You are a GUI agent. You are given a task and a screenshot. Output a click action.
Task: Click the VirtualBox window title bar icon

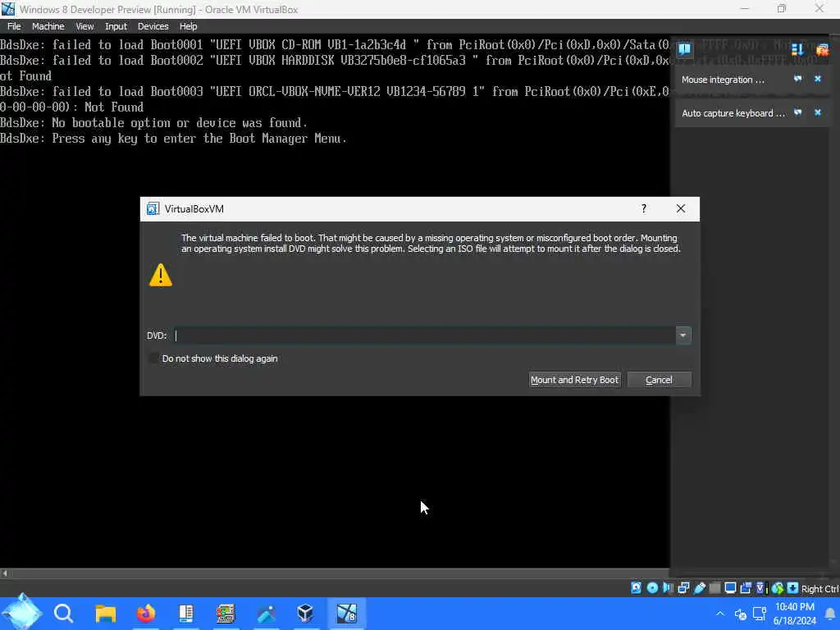(8, 9)
